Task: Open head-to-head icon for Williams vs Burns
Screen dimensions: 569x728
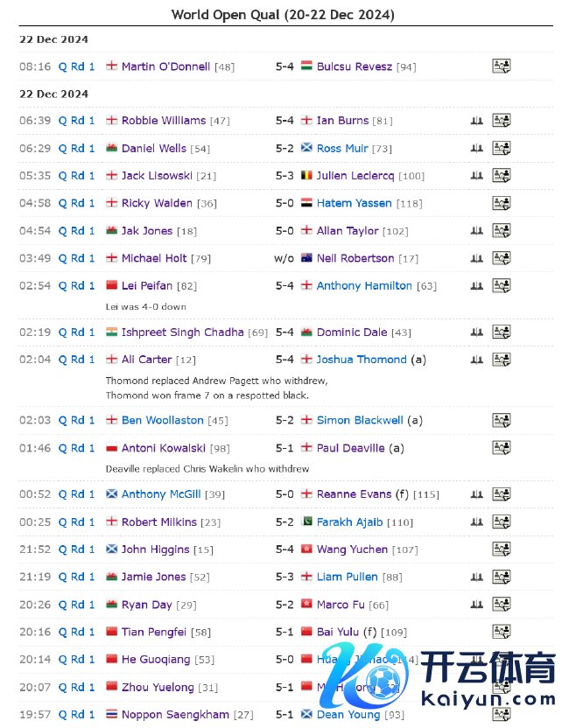Action: [x=476, y=121]
